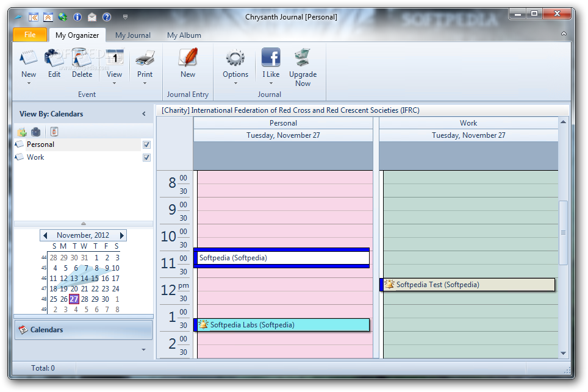Click the View calendar icon
The height and width of the screenshot is (392, 588).
tap(115, 58)
